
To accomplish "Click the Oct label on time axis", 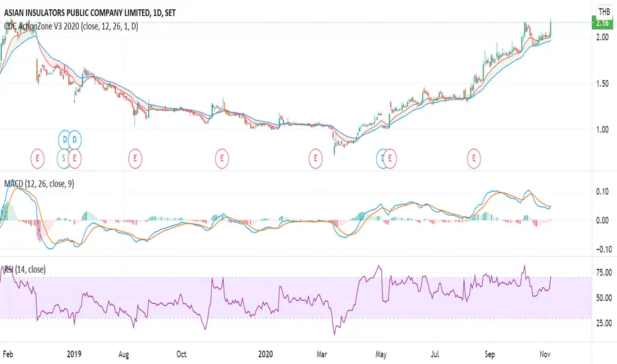I will pos(181,354).
